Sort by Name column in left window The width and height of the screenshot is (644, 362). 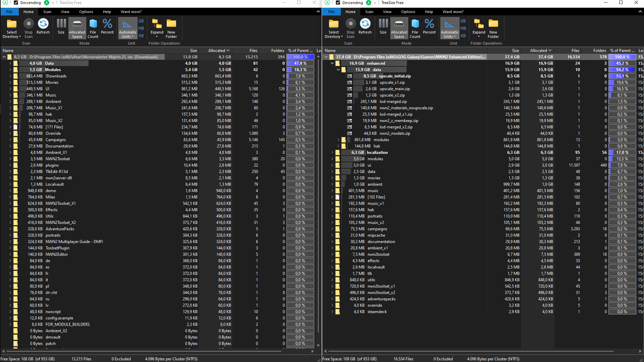(83, 51)
